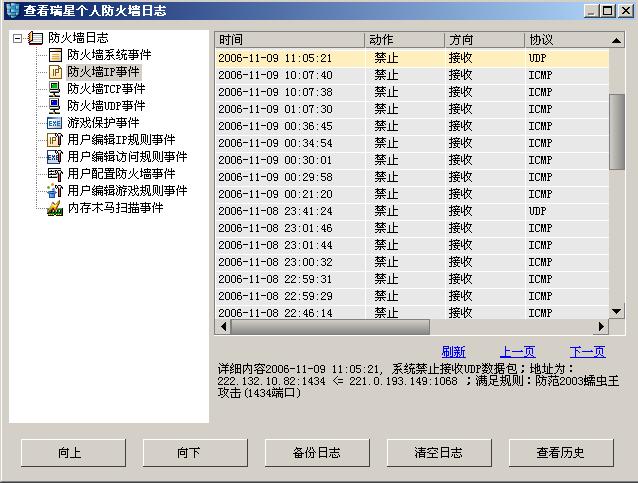Select 防火墙日志 tree label
The height and width of the screenshot is (483, 638).
coord(78,38)
